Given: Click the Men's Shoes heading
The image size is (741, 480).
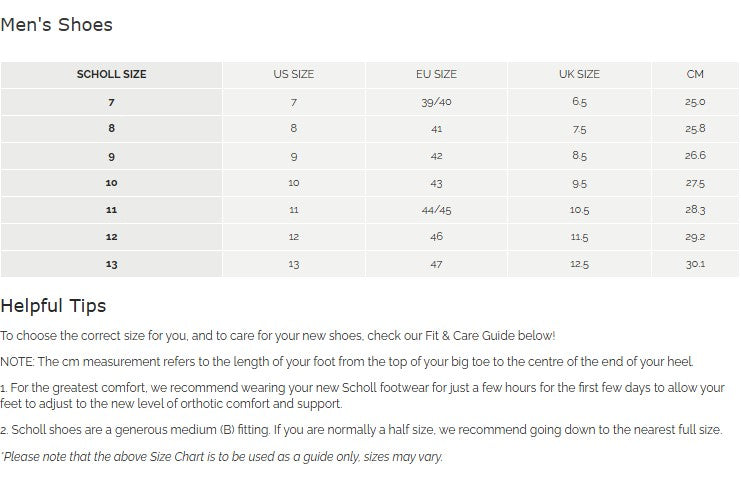Looking at the screenshot, I should 57,25.
